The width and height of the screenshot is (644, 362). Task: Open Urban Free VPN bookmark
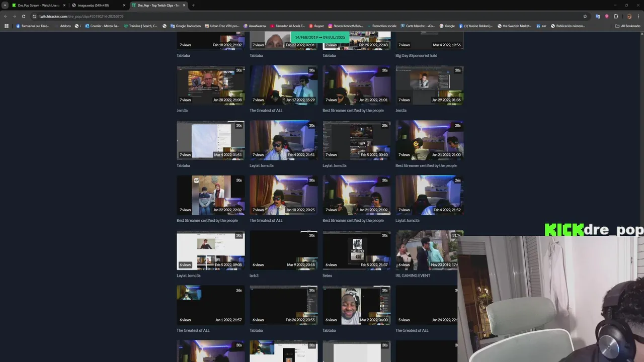(222, 26)
